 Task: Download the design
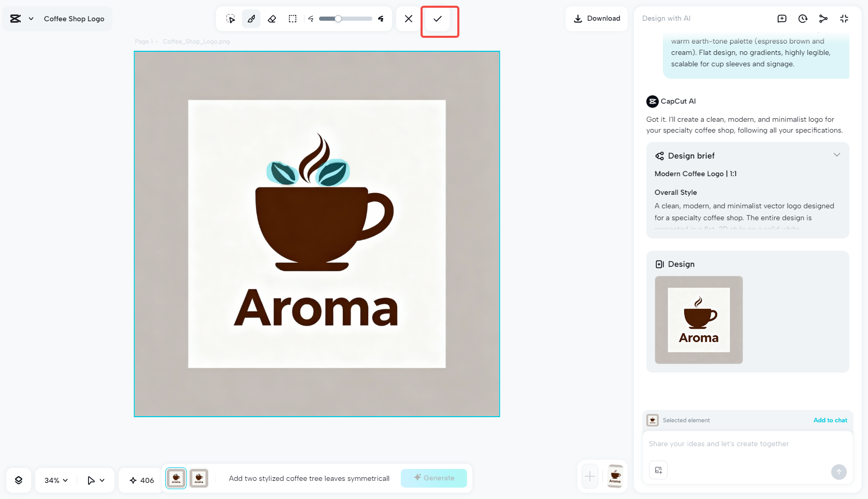coord(597,19)
